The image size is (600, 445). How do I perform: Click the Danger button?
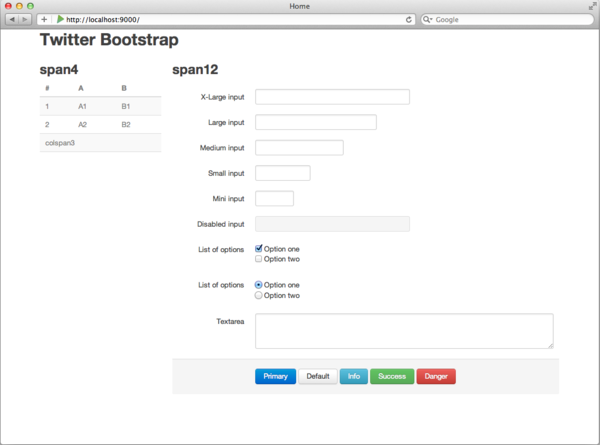click(x=436, y=376)
